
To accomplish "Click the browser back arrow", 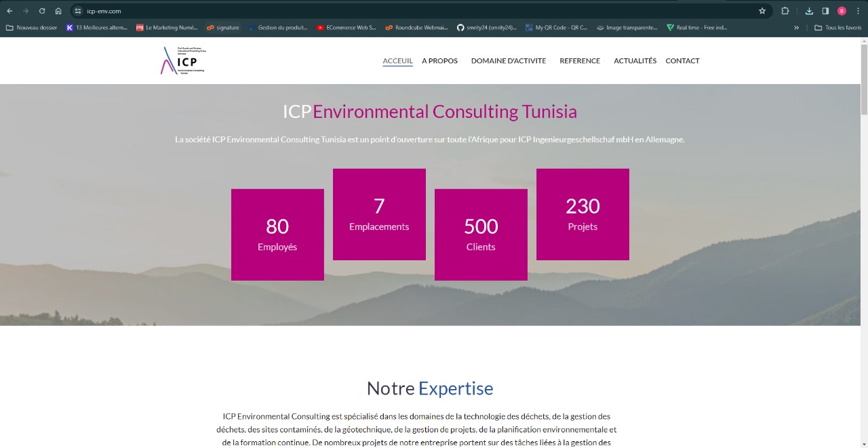I will click(x=9, y=11).
